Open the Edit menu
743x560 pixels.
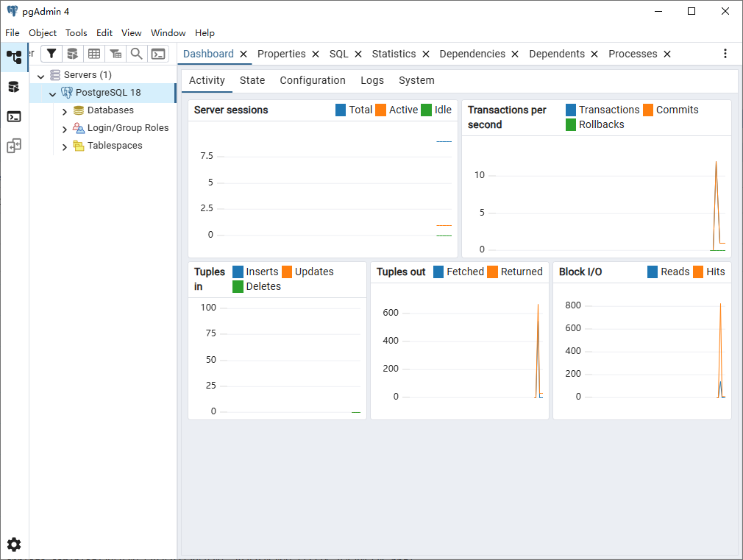(104, 32)
